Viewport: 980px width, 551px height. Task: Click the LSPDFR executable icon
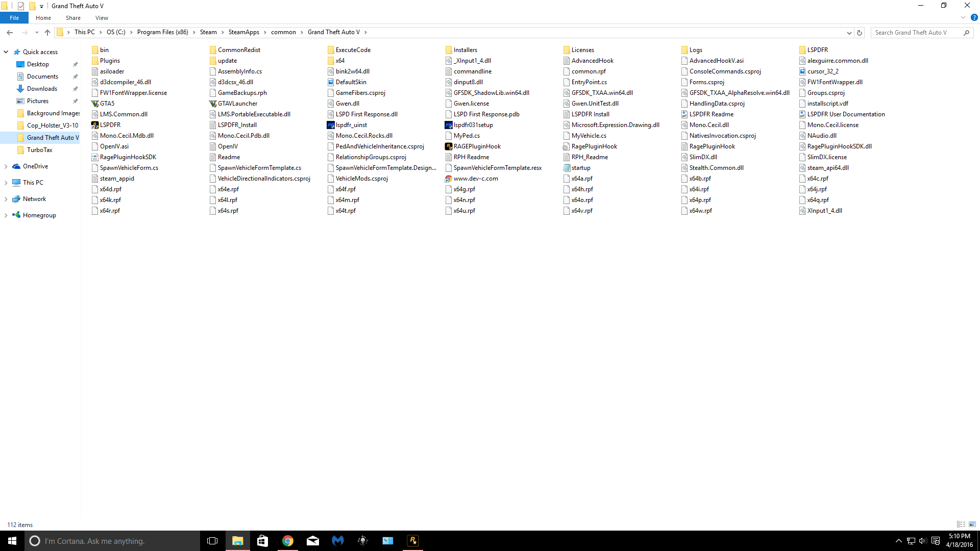point(95,125)
